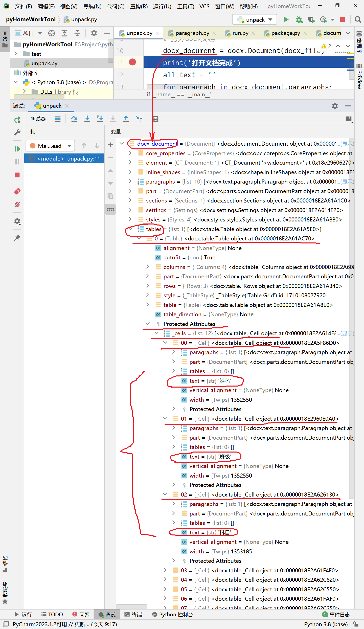Screen dimensions: 364x629
Task: Stop the running process in main toolbar
Action: click(x=343, y=19)
